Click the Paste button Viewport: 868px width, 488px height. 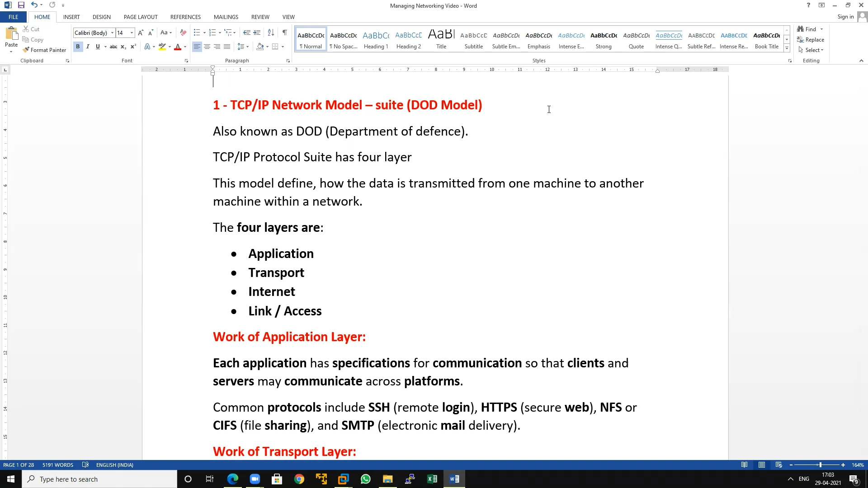(x=11, y=39)
